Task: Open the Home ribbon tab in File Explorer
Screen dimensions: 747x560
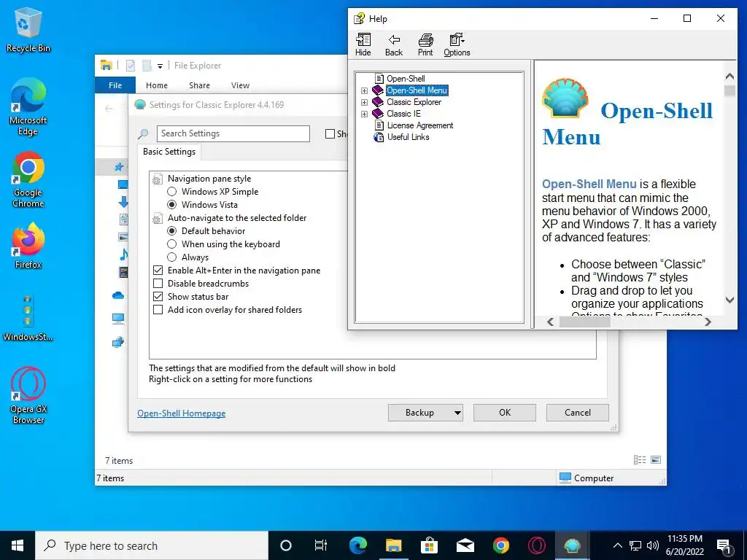Action: pos(157,85)
